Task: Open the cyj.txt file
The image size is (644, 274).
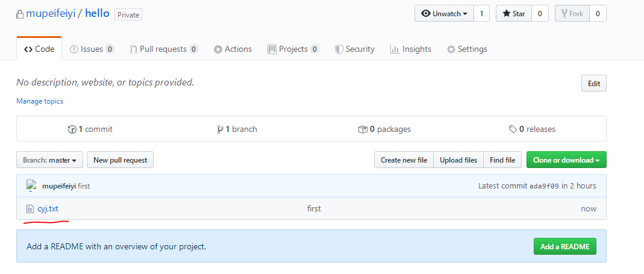Action: point(48,209)
